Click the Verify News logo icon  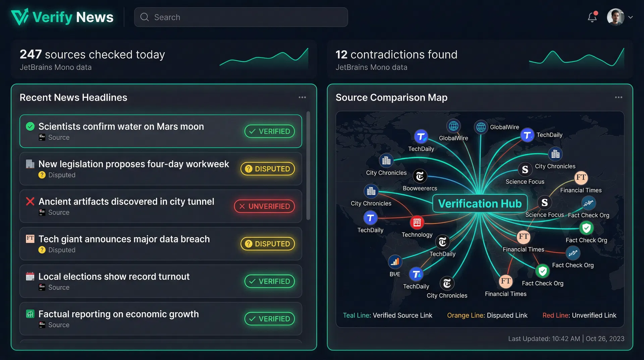pos(19,16)
